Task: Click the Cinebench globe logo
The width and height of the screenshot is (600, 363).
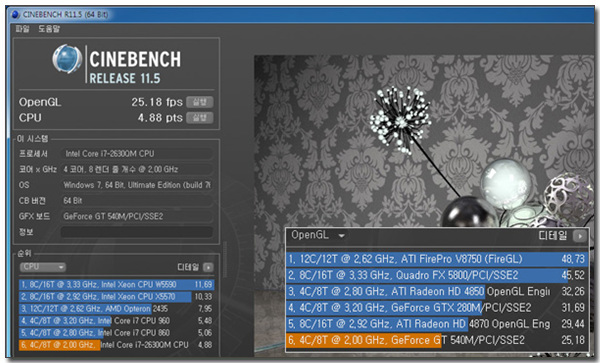Action: 67,59
